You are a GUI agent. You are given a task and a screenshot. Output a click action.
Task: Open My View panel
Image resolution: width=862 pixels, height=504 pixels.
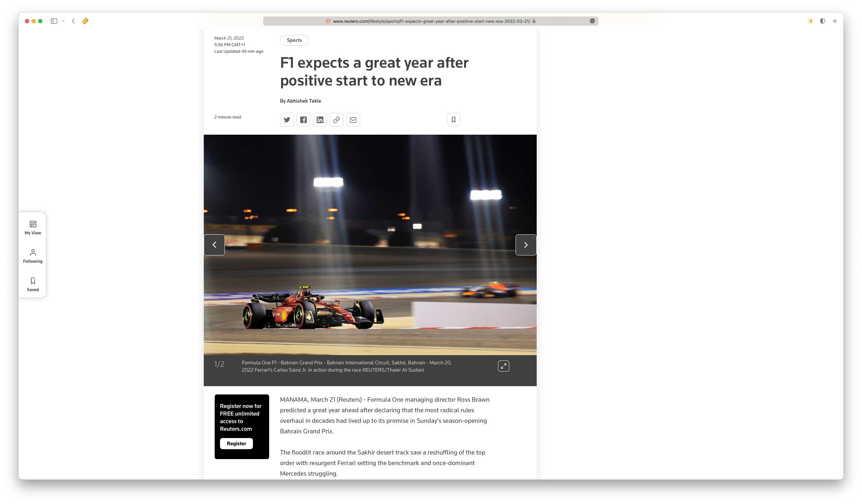33,228
